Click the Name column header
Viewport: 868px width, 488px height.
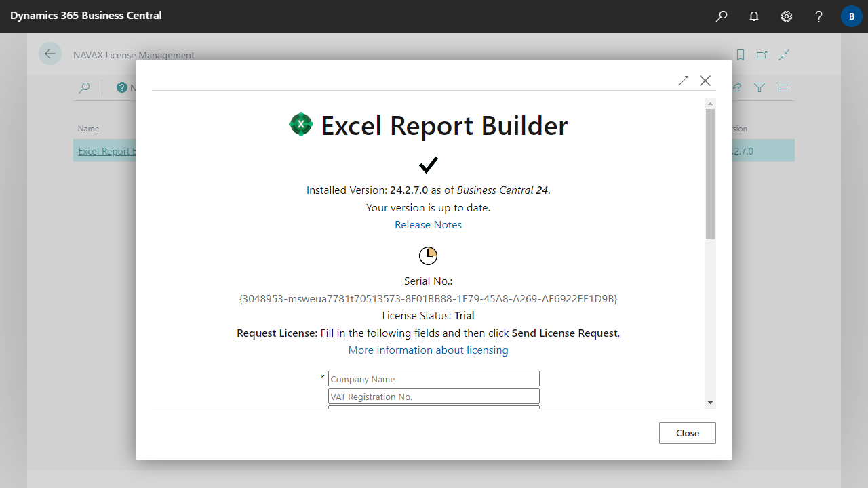tap(88, 128)
